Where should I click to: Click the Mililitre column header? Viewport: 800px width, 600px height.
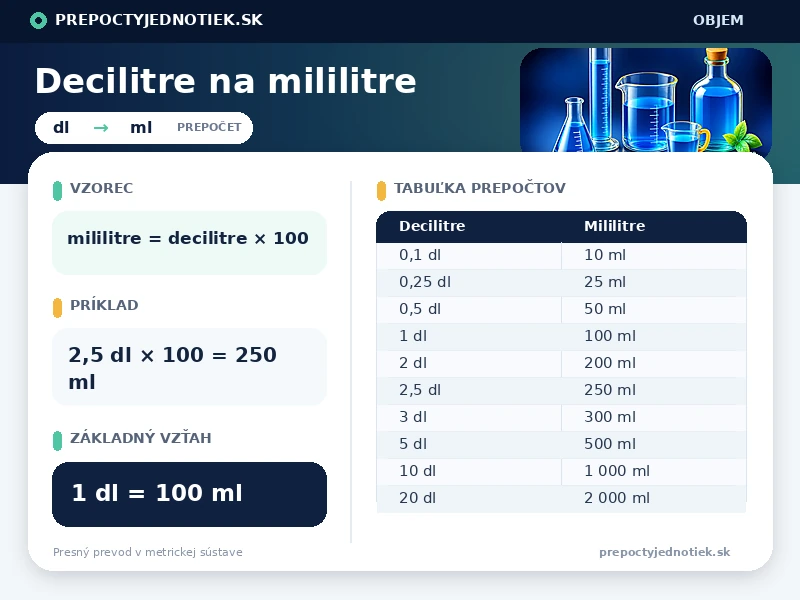[614, 226]
